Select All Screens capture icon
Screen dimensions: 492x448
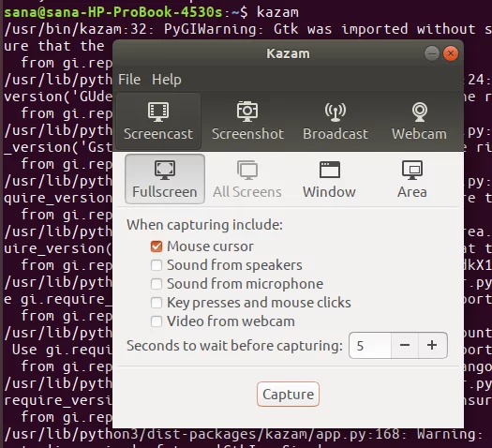point(247,171)
